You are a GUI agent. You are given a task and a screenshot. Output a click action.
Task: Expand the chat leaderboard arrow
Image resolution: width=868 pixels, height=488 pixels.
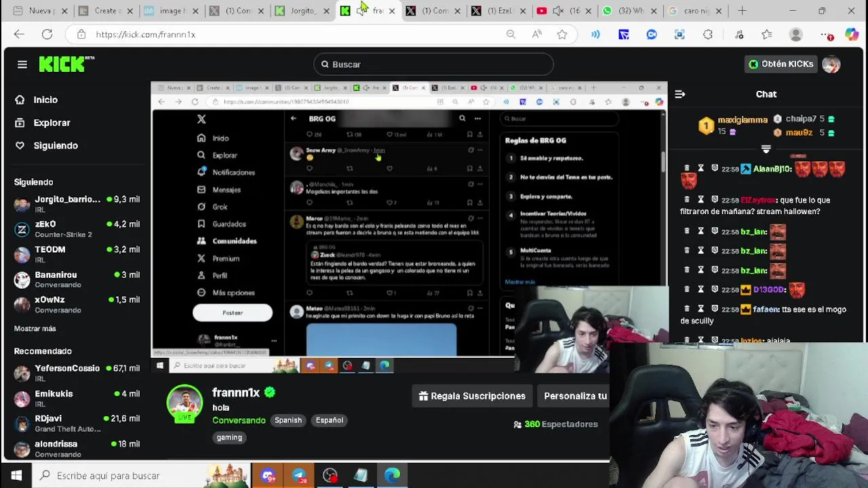(766, 148)
